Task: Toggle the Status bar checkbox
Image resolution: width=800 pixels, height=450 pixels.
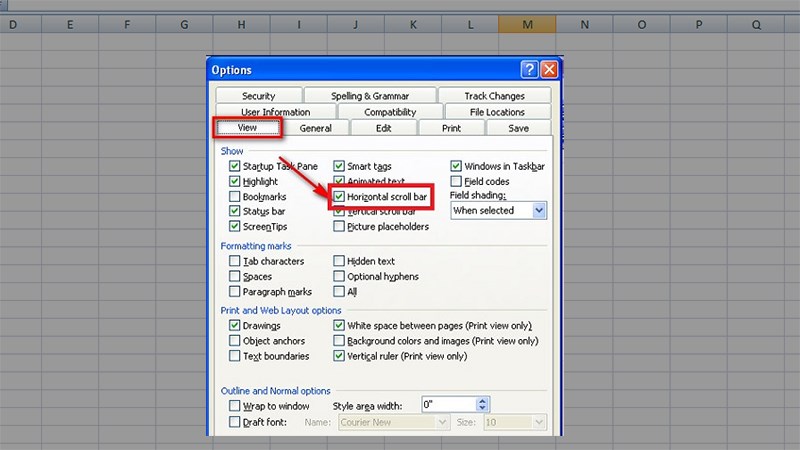Action: click(x=234, y=211)
